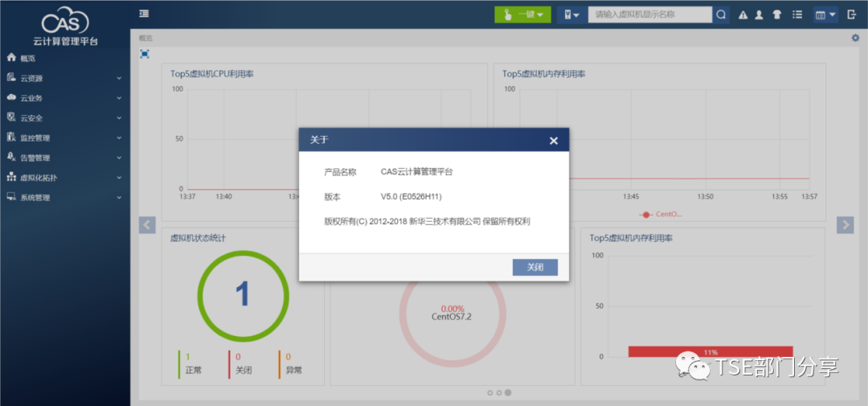The image size is (868, 406).
Task: Click the T-shirt skin theme icon
Action: pyautogui.click(x=777, y=15)
